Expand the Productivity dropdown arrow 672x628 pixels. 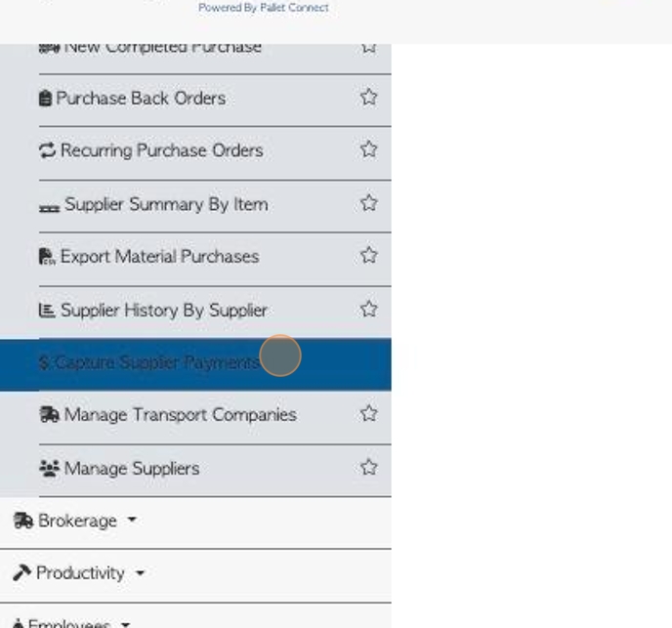pos(140,572)
